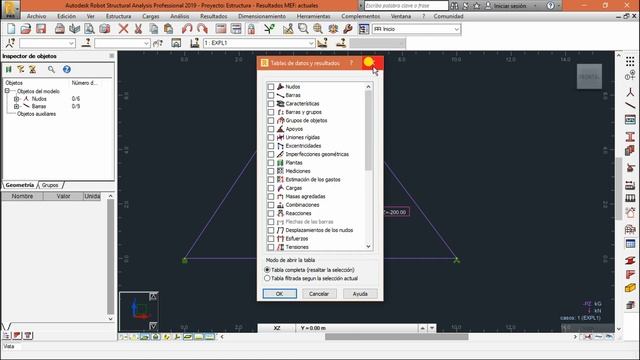Open the Cargas menu
This screenshot has width=640, height=360.
[151, 16]
